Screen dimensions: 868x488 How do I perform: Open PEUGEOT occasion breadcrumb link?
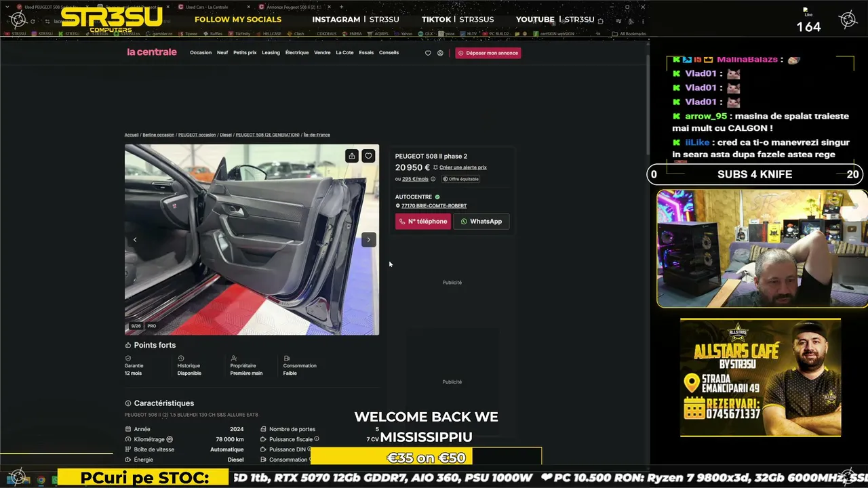pyautogui.click(x=197, y=135)
